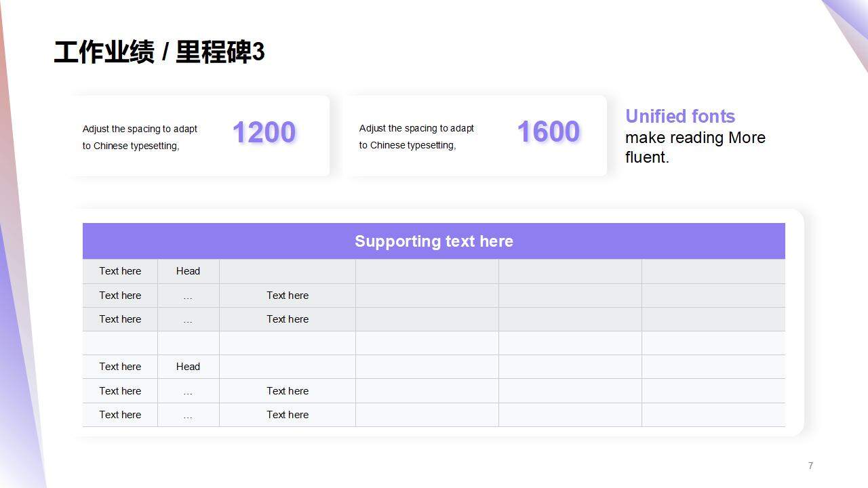Select the Head cell directly under the purple header
This screenshot has width=868, height=488.
coord(188,271)
